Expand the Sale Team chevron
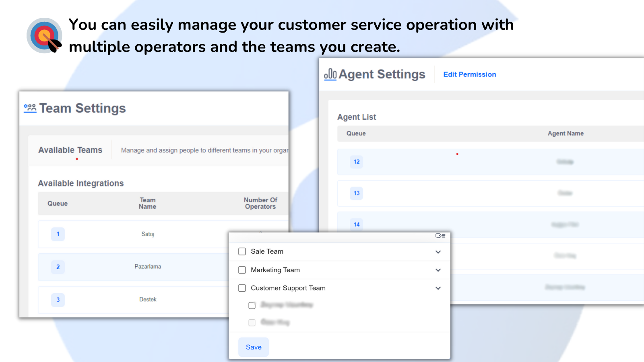Image resolution: width=644 pixels, height=362 pixels. click(x=438, y=252)
